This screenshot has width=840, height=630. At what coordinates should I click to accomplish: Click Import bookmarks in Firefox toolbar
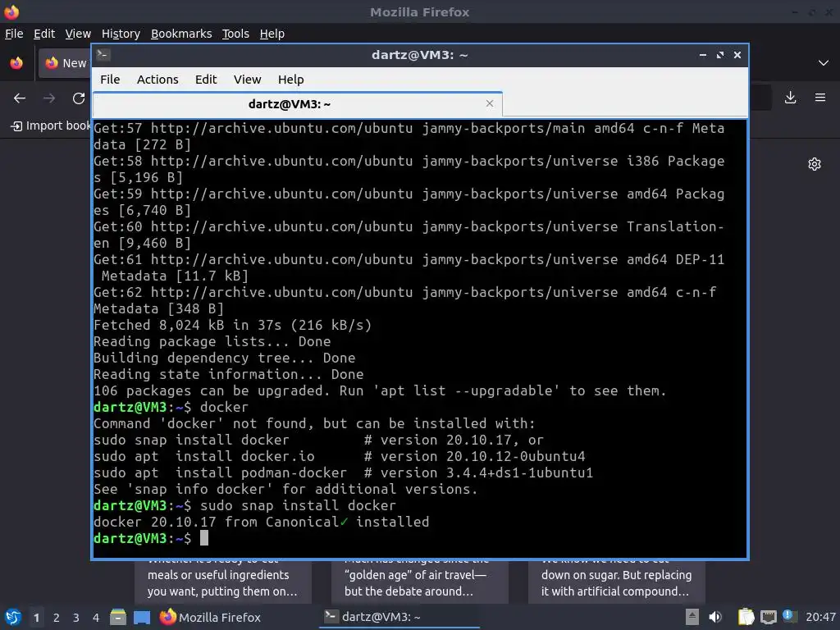pyautogui.click(x=51, y=126)
